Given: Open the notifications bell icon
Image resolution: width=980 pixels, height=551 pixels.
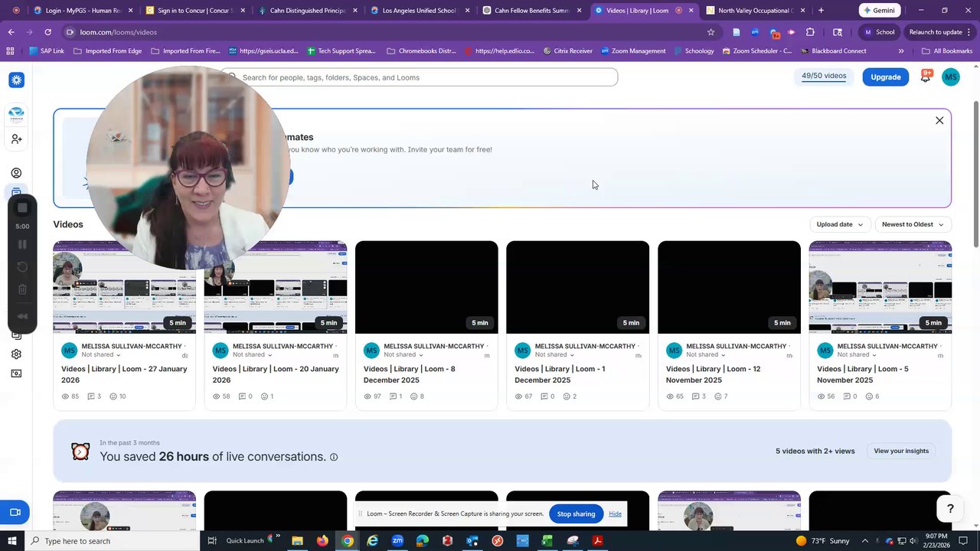Looking at the screenshot, I should point(926,77).
